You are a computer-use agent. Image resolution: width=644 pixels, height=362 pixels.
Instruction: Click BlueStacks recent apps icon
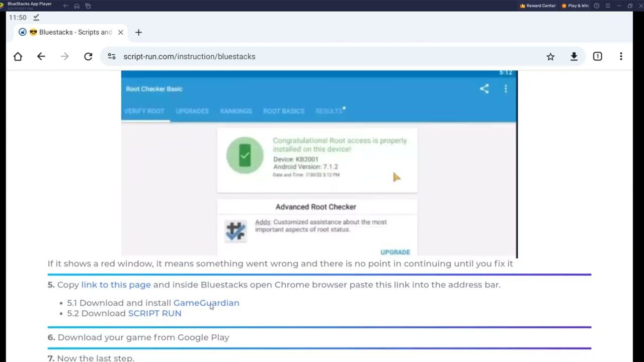88,6
